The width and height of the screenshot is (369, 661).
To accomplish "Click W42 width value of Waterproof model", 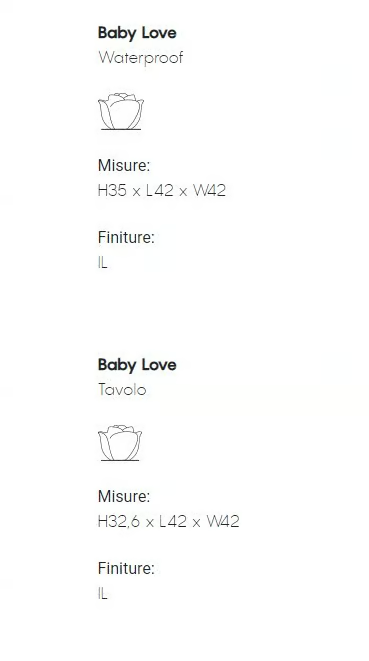I will point(210,191).
